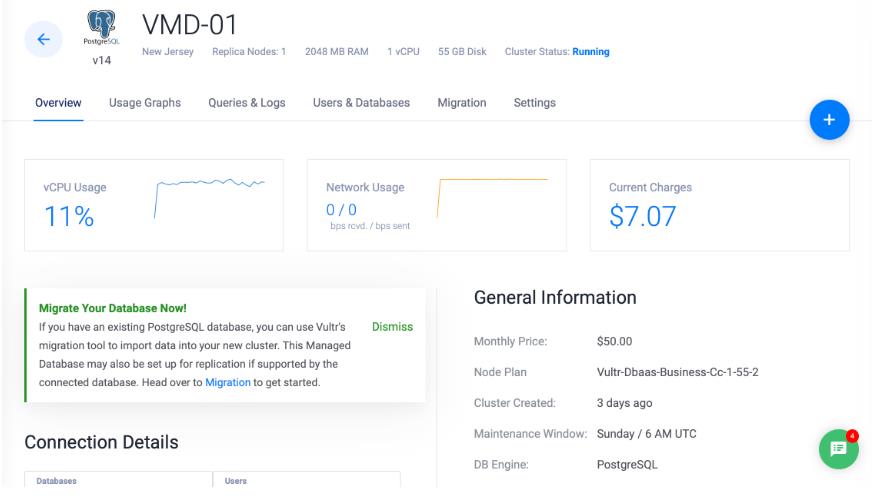Go to the Queries & Logs tab
This screenshot has height=499, width=874.
(x=246, y=103)
